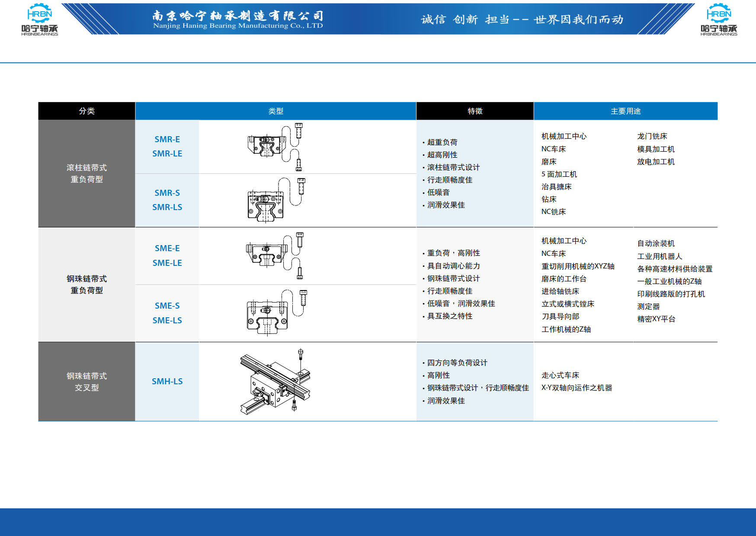Click the 四方向等负荷设计 feature text
Image resolution: width=756 pixels, height=536 pixels.
pyautogui.click(x=457, y=363)
